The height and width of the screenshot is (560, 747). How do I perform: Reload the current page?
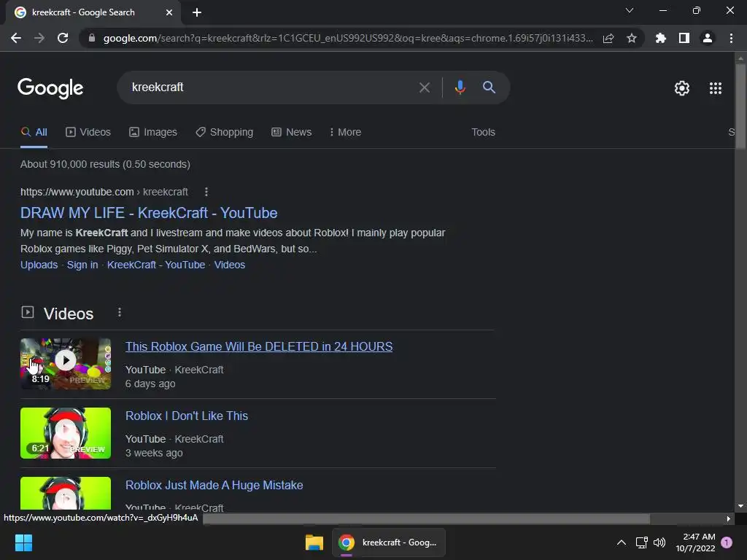(x=63, y=38)
